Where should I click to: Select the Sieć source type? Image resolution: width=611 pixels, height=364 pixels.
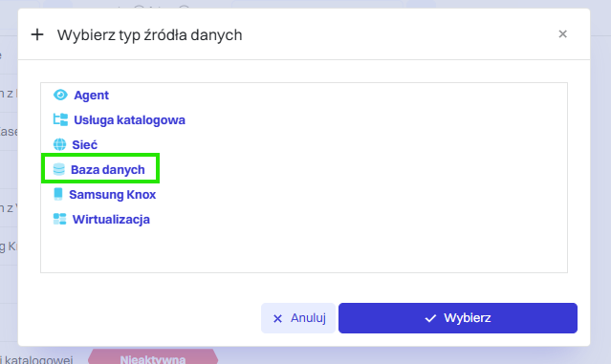(x=84, y=145)
